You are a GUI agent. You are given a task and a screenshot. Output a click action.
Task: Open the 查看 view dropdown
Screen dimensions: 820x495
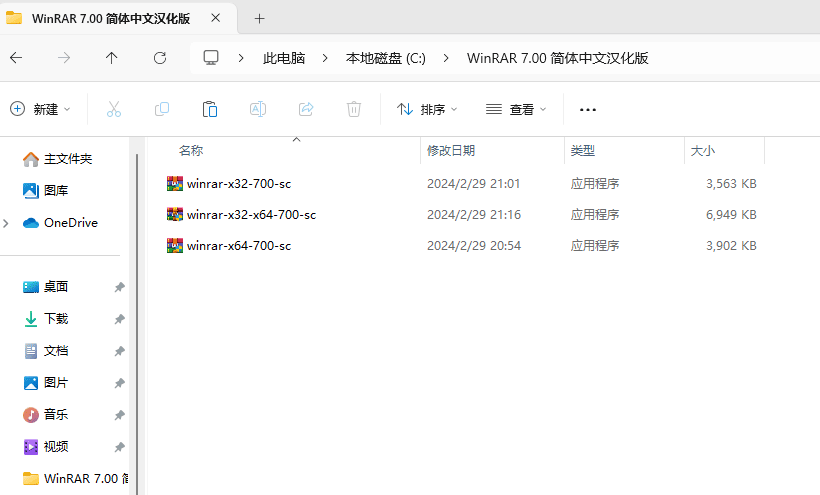[516, 109]
